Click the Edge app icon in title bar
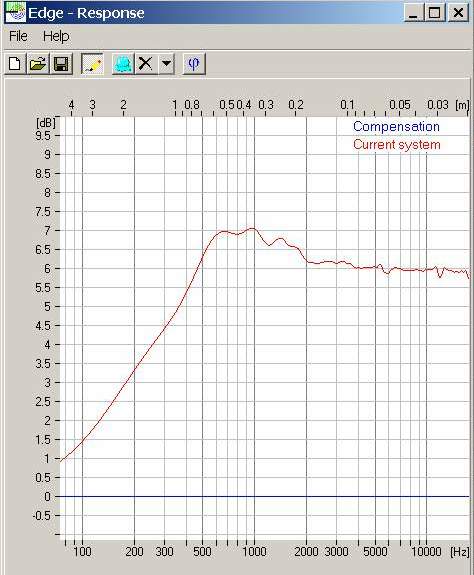The width and height of the screenshot is (474, 575). pos(15,12)
